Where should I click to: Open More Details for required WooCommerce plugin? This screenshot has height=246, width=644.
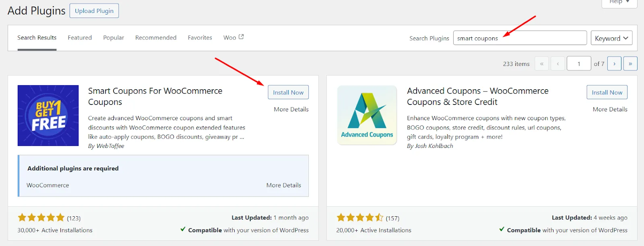(x=284, y=185)
